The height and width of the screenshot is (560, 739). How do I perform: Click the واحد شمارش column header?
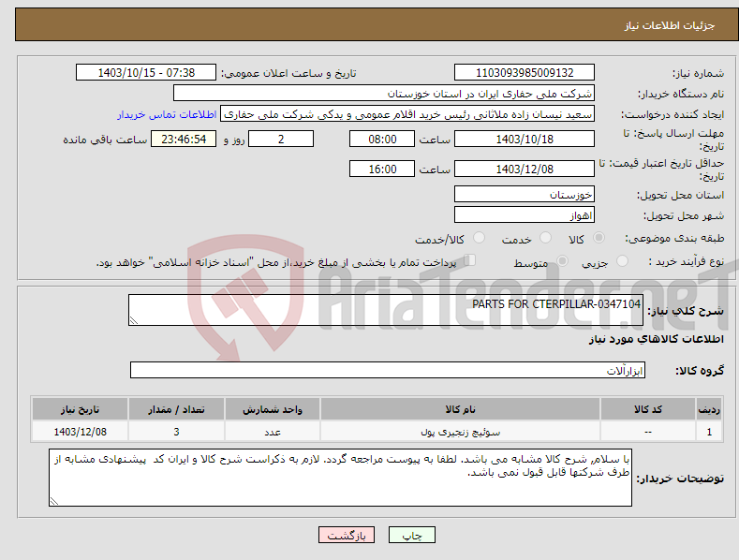273,409
